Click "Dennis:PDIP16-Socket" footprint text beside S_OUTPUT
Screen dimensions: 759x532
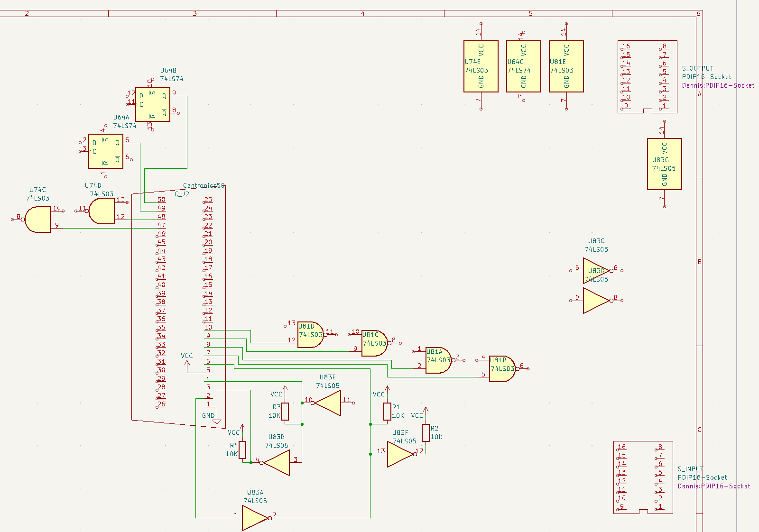pos(718,85)
